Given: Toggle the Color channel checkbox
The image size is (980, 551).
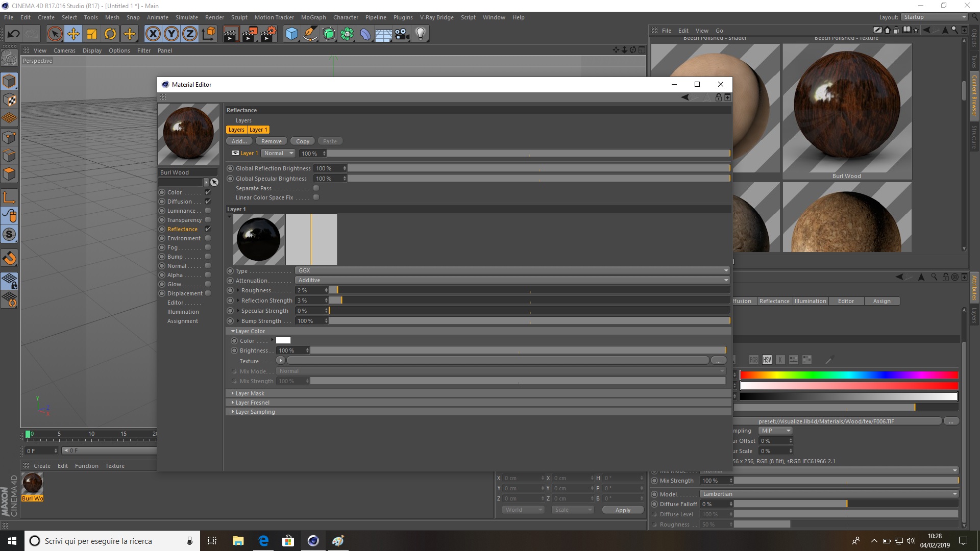Looking at the screenshot, I should [x=208, y=192].
